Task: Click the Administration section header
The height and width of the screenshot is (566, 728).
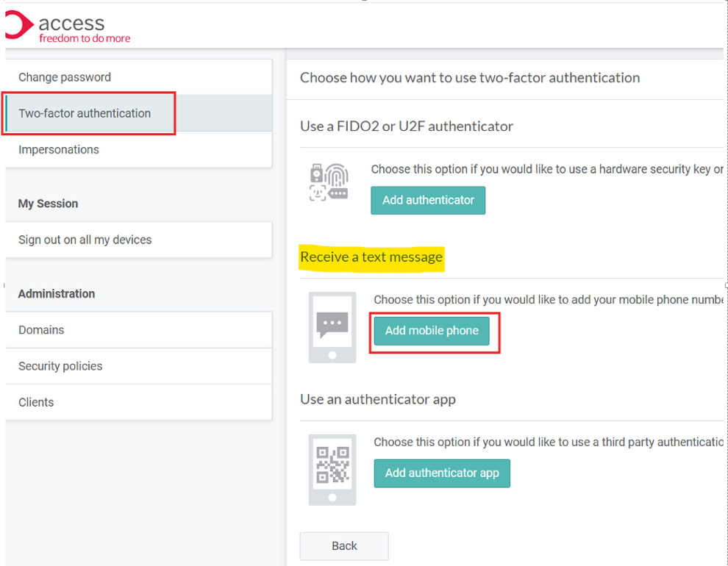Action: (57, 293)
